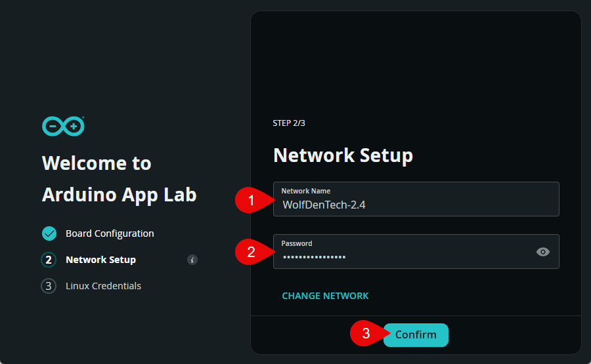Click the large Network Setup heading

pos(343,155)
